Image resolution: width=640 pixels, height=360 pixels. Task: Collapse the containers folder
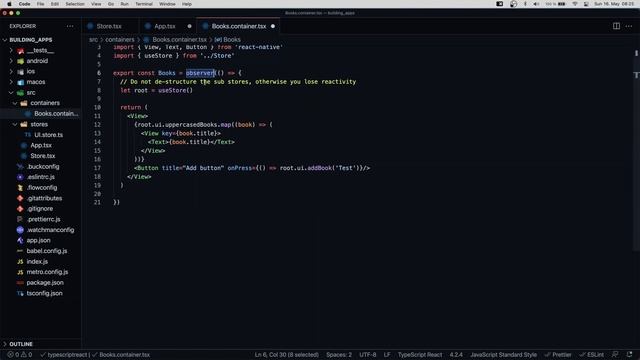pos(15,103)
